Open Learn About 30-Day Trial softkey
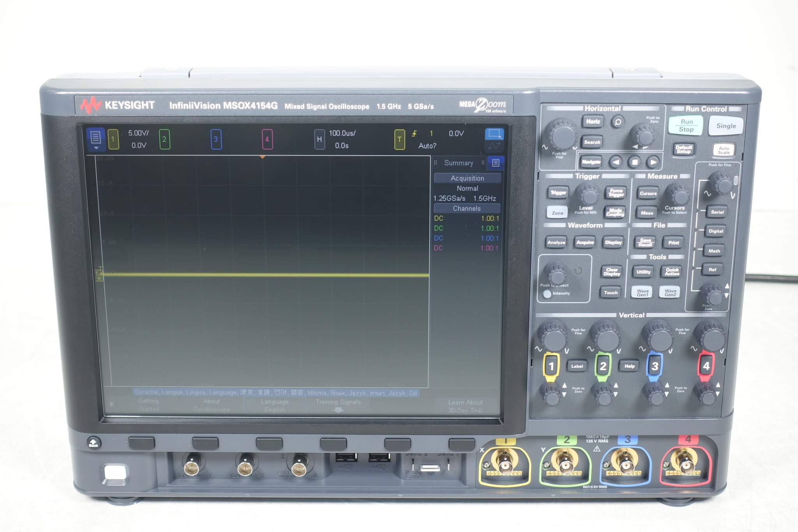Screen dimensions: 798x532 tap(465, 407)
